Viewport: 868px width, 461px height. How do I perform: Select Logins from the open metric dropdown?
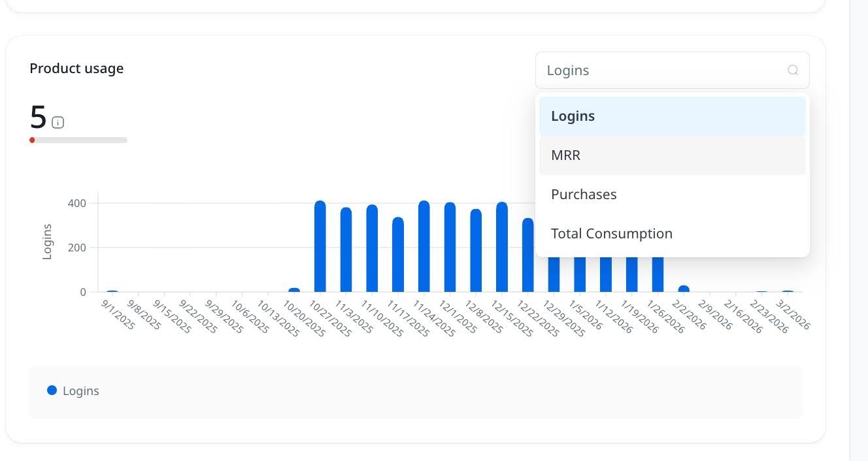[x=573, y=116]
